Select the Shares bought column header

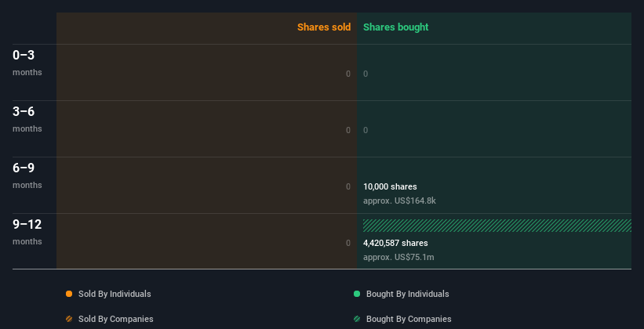tap(395, 27)
